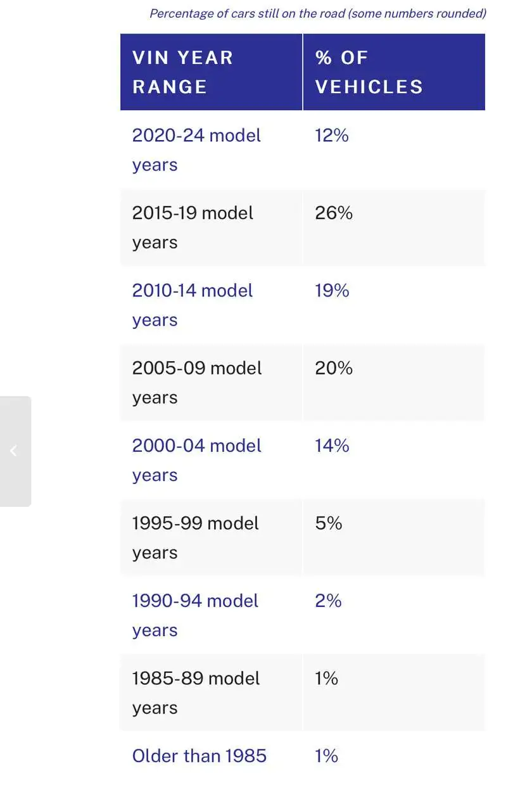The width and height of the screenshot is (532, 811).
Task: Click the 2% value cell
Action: (x=328, y=601)
